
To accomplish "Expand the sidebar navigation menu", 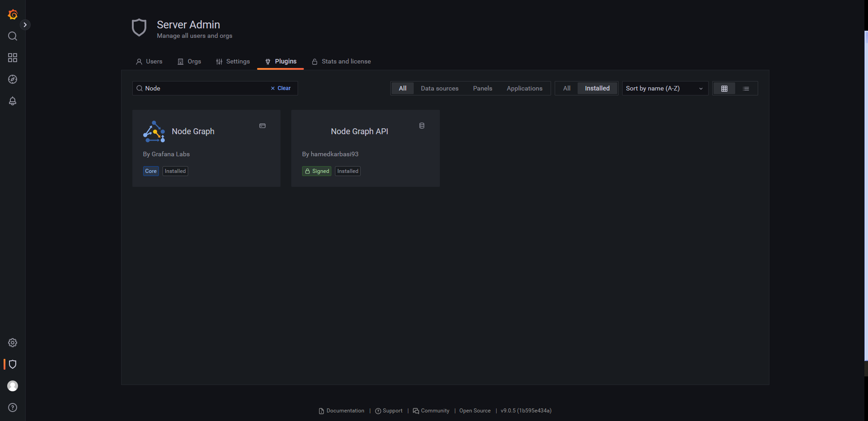I will (x=25, y=25).
